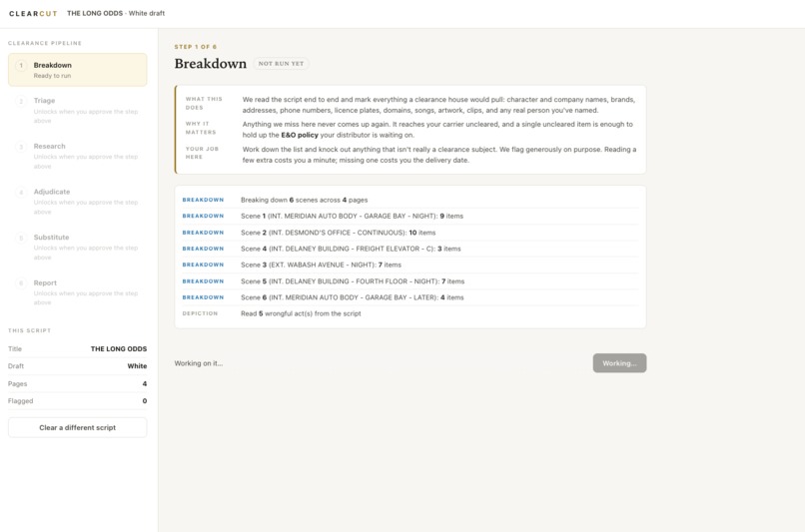Viewport: 805px width, 532px height.
Task: Select the Research pipeline step
Action: [x=78, y=156]
